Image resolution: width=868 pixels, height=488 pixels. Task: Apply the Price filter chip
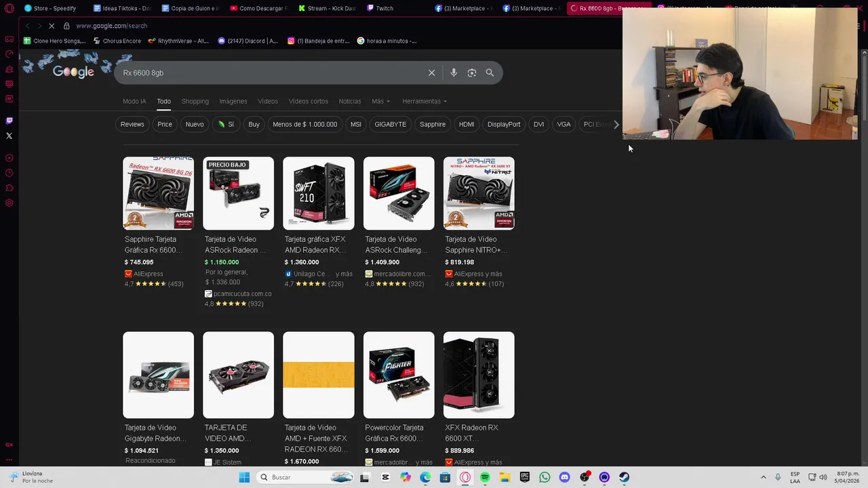tap(165, 124)
